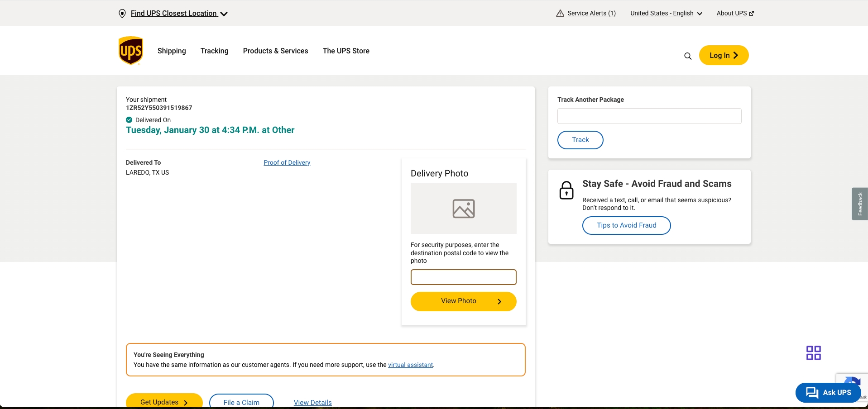Open the Ask UPS chat button

tap(828, 393)
